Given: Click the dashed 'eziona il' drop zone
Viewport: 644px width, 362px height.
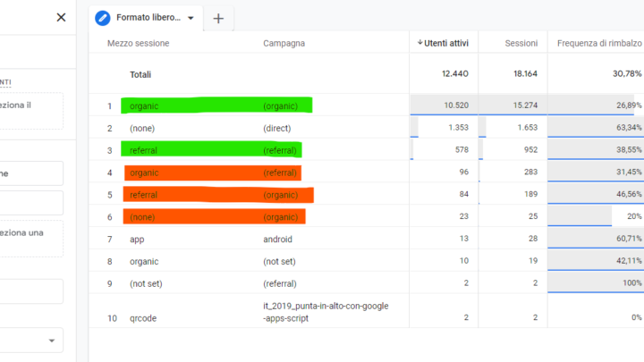Looking at the screenshot, I should pyautogui.click(x=31, y=111).
